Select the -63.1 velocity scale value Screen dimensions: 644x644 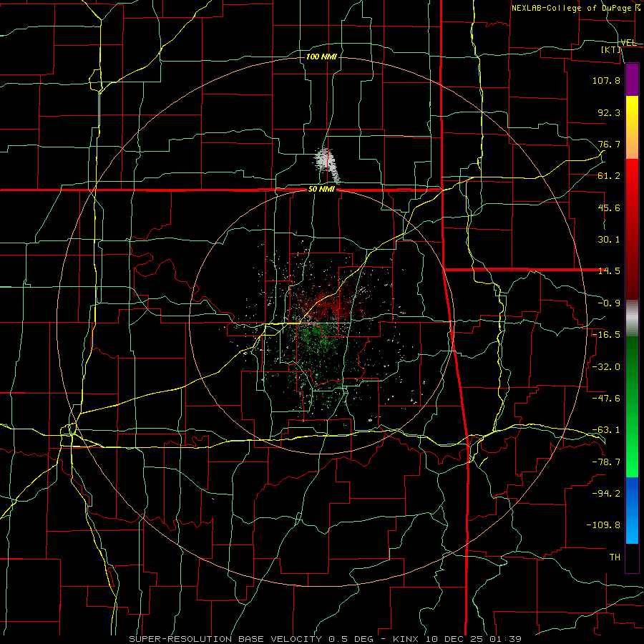pos(606,430)
